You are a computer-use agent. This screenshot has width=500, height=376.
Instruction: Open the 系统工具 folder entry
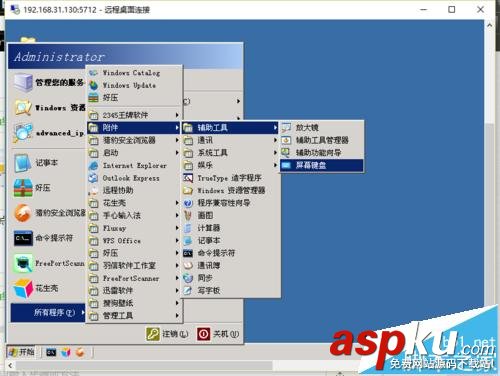pyautogui.click(x=230, y=153)
